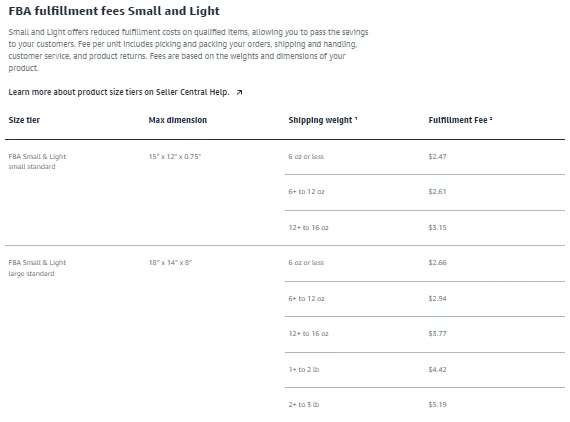Click the 18" x 14" x 8" dimension

pyautogui.click(x=170, y=262)
